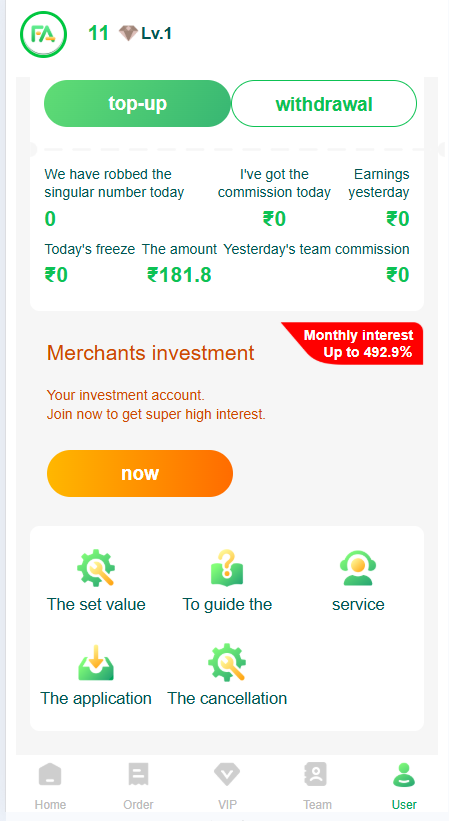
Task: Open the Team tab
Action: [x=317, y=786]
